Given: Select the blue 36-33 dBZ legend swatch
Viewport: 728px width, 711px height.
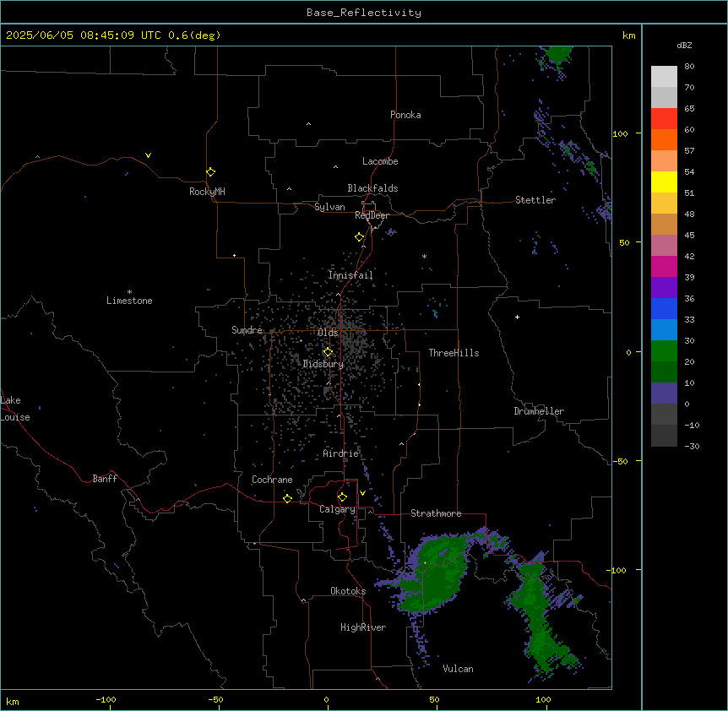Looking at the screenshot, I should [664, 308].
